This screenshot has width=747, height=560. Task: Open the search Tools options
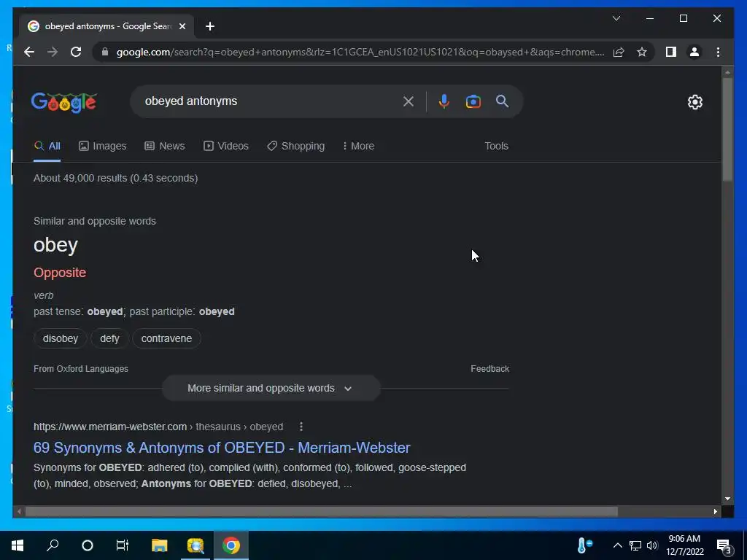click(x=496, y=146)
